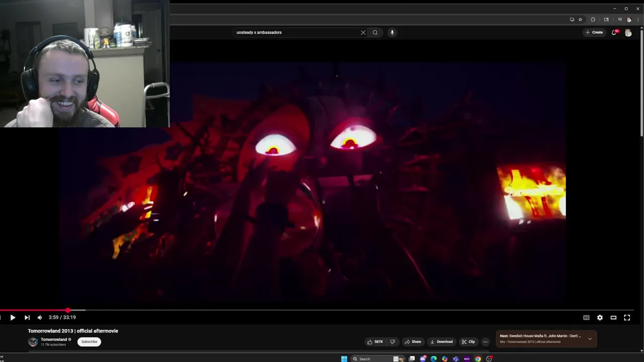Open Chrome extensions puzzle icon
This screenshot has height=362, width=644.
pyautogui.click(x=593, y=20)
